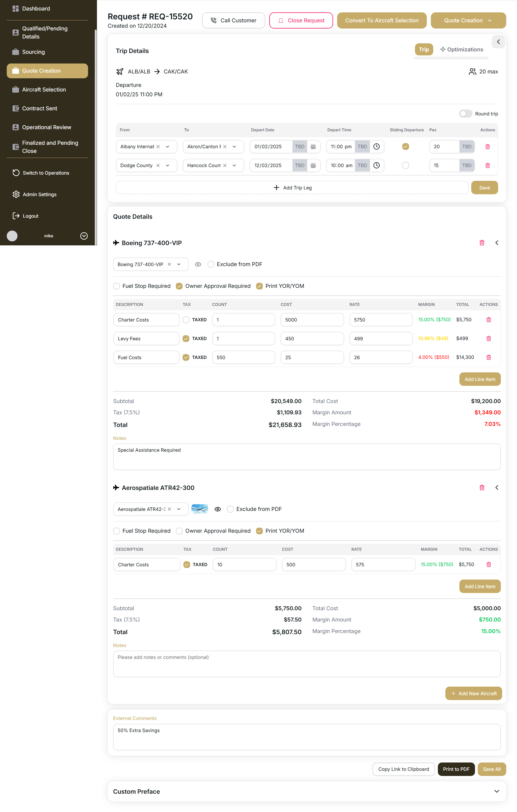
Task: Open the Call Customer phone icon
Action: (x=213, y=20)
